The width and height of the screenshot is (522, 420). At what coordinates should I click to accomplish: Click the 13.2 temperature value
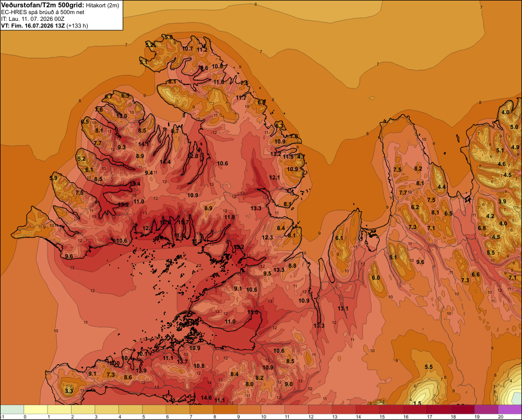276,154
